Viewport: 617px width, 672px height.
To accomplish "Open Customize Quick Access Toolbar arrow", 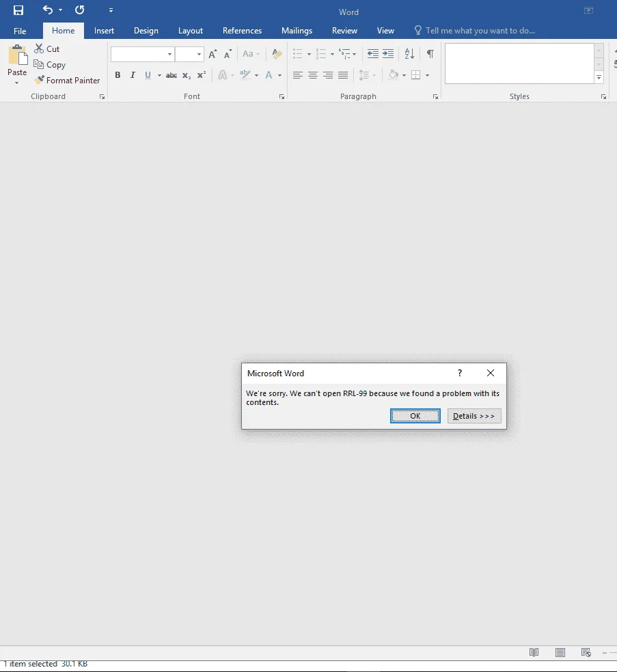I will [x=111, y=10].
